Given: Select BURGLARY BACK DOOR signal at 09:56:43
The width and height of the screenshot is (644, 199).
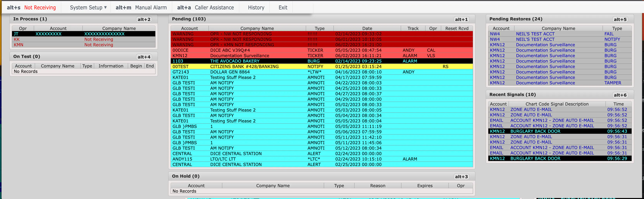Looking at the screenshot, I should 560,131.
